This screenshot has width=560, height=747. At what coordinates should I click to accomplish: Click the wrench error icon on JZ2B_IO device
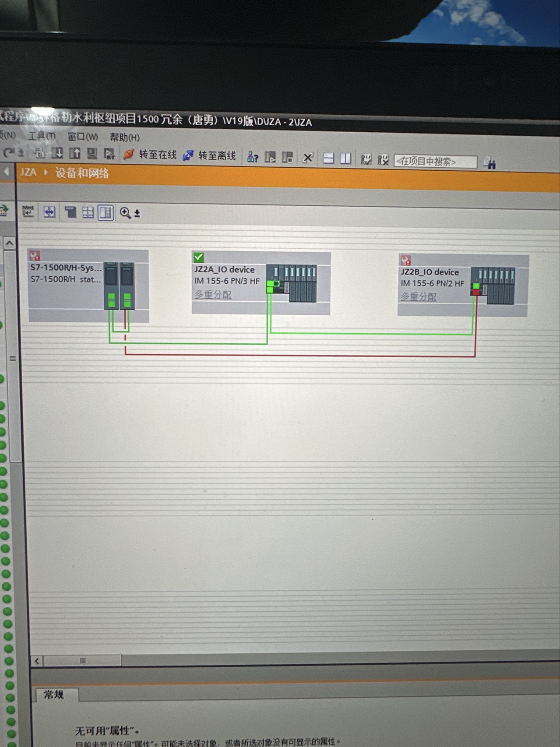[405, 260]
